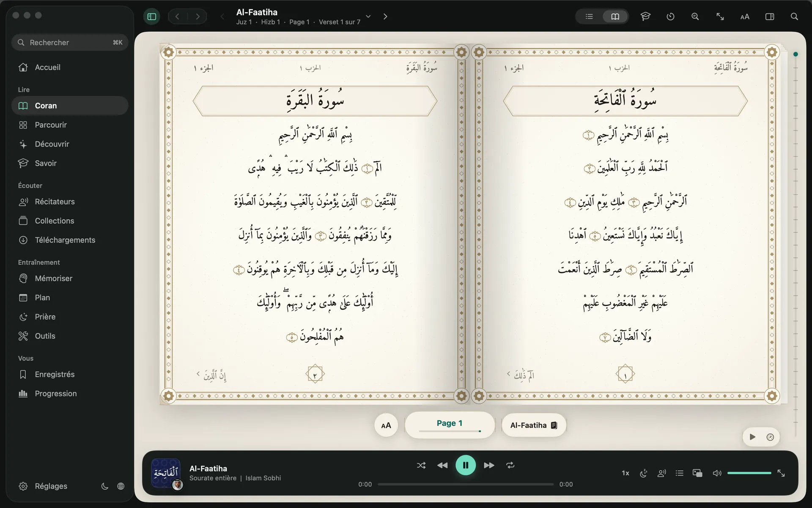Toggle dark mode moon icon

(x=105, y=486)
